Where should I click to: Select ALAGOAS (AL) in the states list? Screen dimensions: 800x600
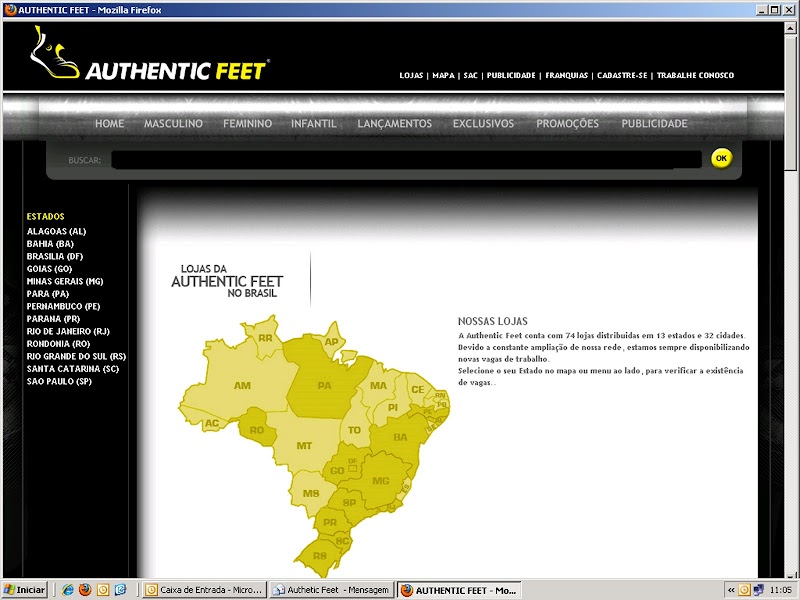57,232
